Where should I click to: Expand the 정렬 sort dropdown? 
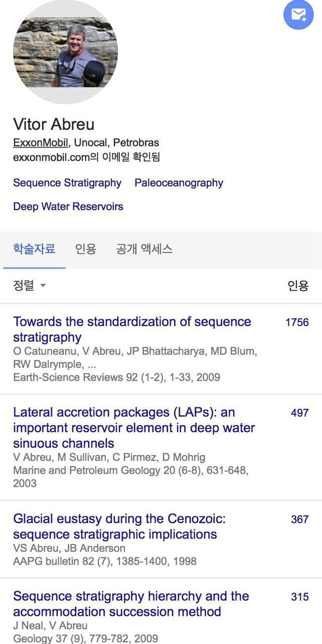29,286
